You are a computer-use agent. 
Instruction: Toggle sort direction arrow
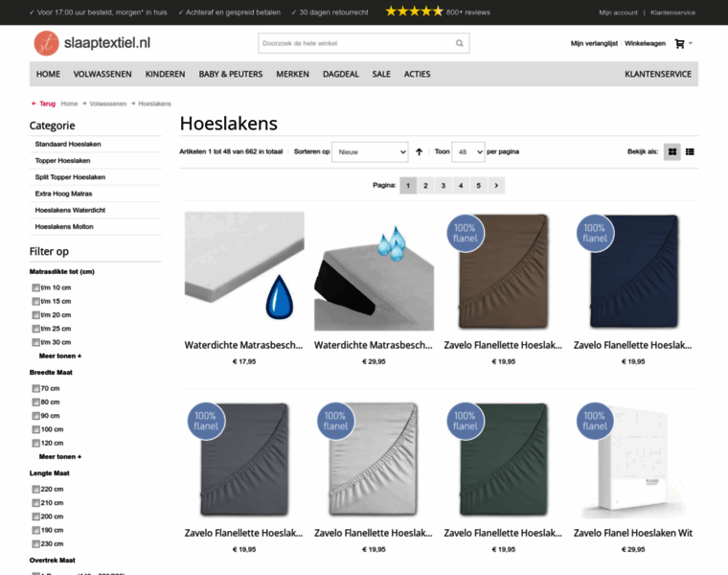[419, 151]
